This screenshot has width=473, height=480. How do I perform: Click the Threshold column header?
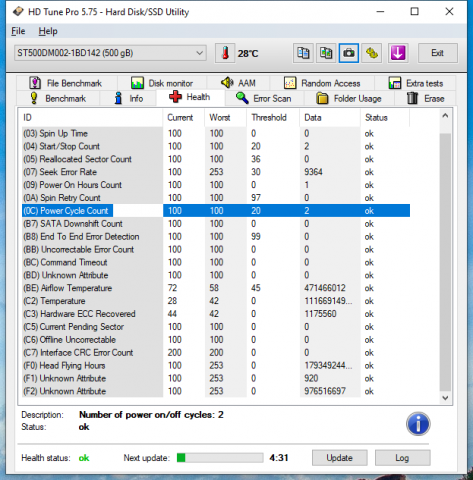coord(273,118)
